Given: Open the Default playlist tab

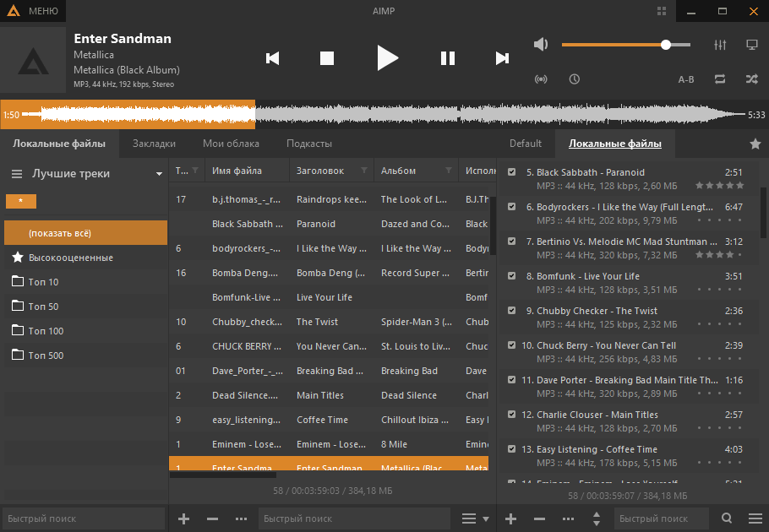Looking at the screenshot, I should pyautogui.click(x=526, y=144).
